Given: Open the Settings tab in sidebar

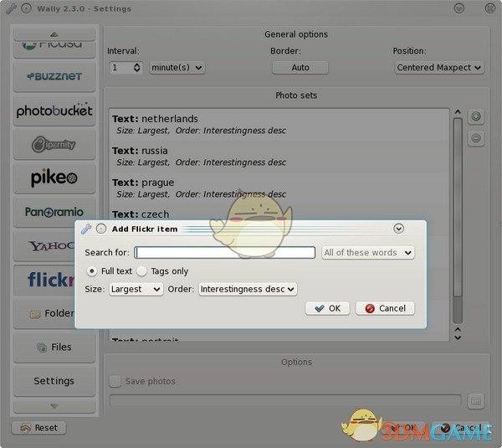Looking at the screenshot, I should pyautogui.click(x=54, y=380).
